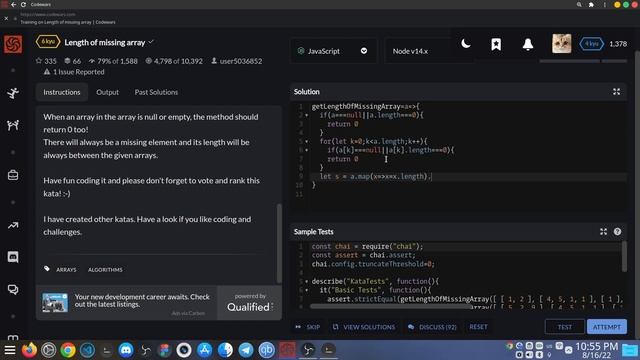Click the instructions panel vertical scrollbar

click(279, 243)
